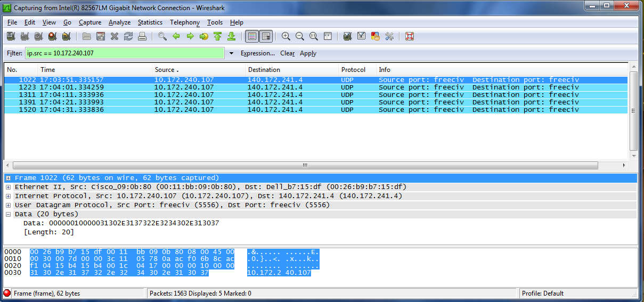Image resolution: width=644 pixels, height=302 pixels.
Task: Go to packet number icon
Action: (204, 36)
